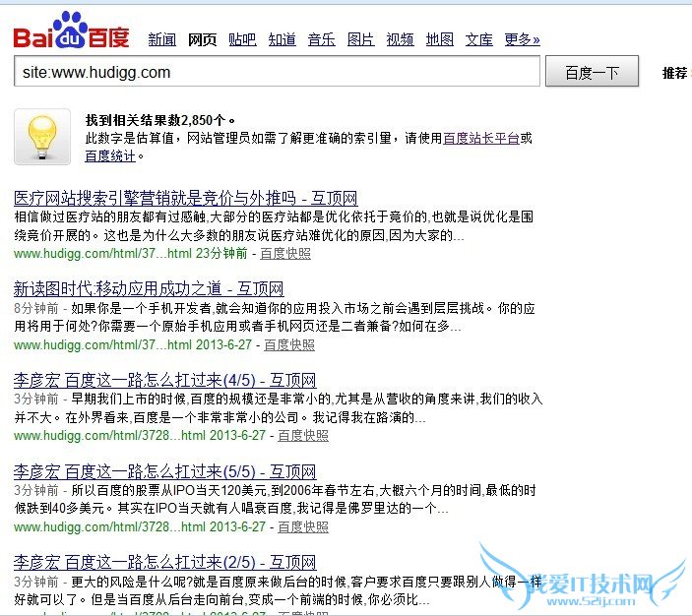Open the 贴吧 tab
692x616 pixels.
[x=242, y=39]
